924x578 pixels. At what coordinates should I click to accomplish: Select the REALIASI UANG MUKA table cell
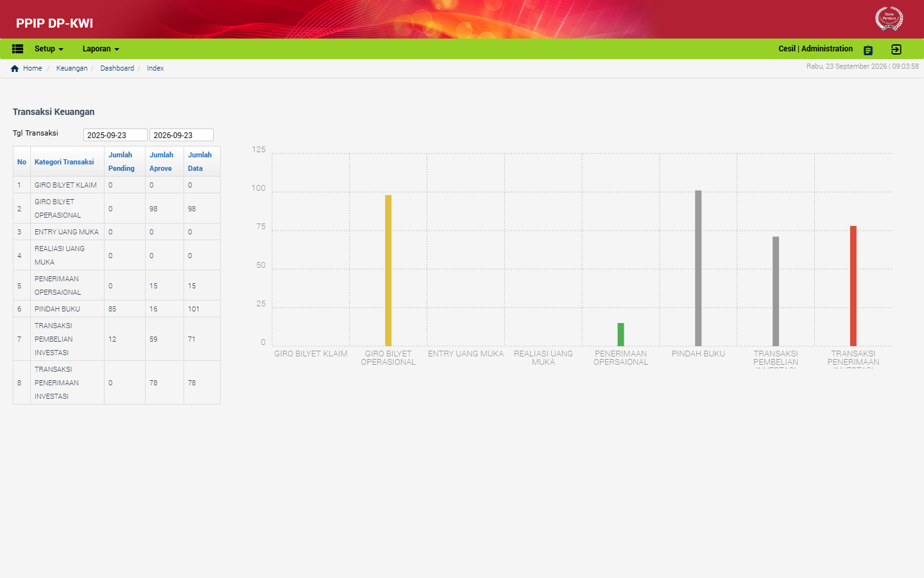point(67,256)
